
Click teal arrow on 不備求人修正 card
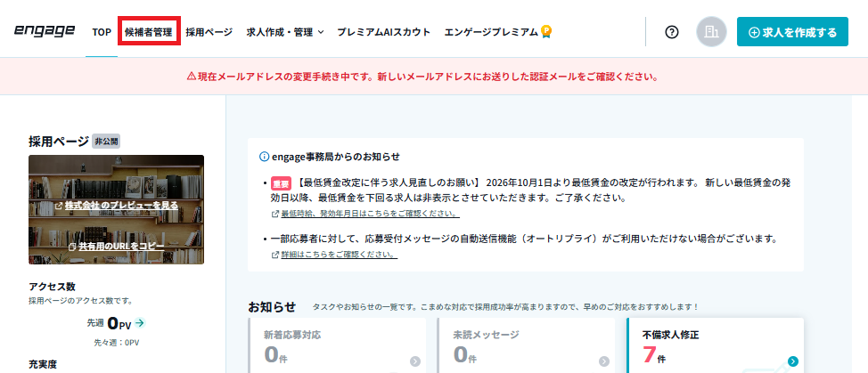coord(793,361)
